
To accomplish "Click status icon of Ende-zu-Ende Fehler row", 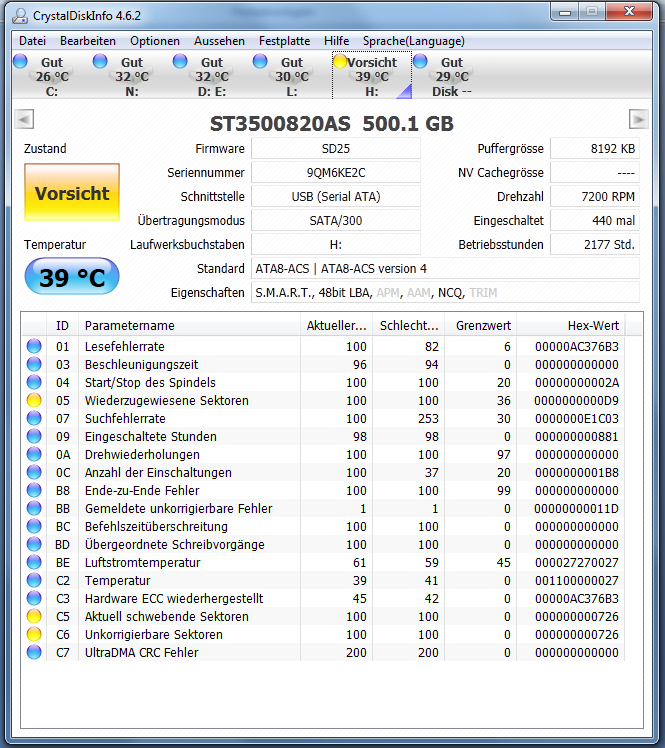I will coord(34,490).
